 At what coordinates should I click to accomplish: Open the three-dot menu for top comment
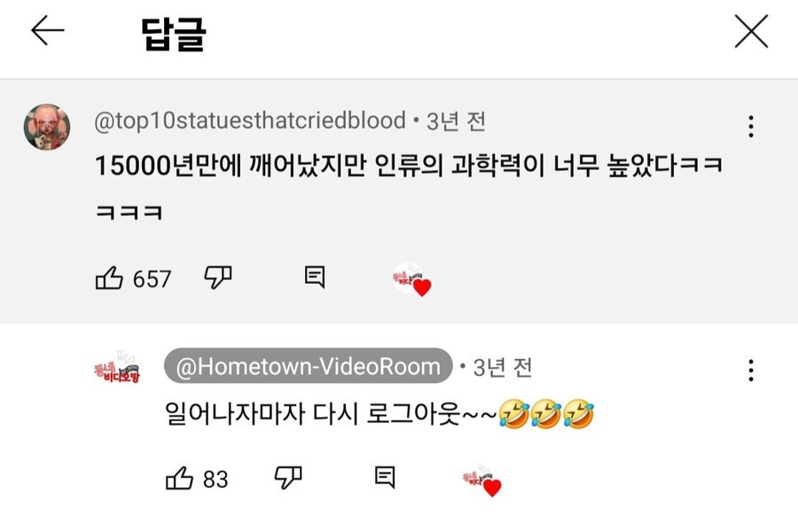click(751, 126)
